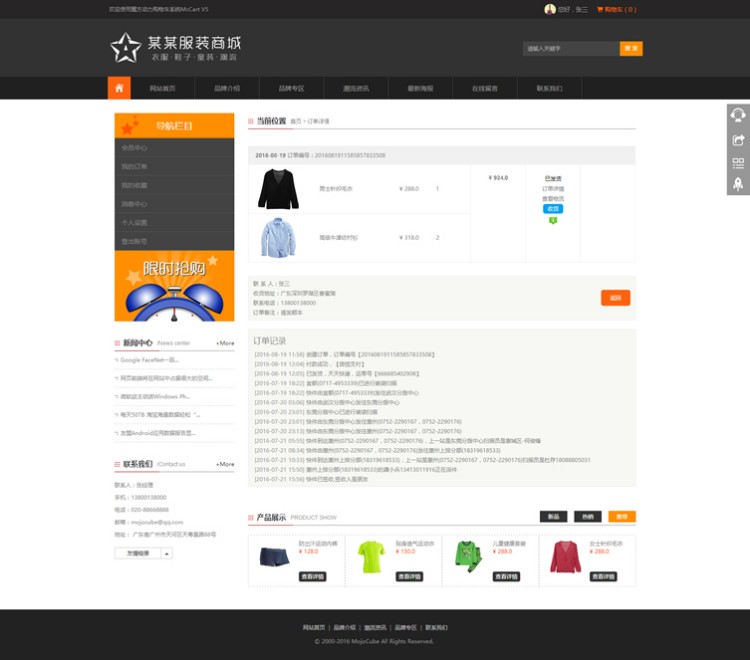Open the 网站首页 menu item
The width and height of the screenshot is (750, 660).
click(x=162, y=88)
